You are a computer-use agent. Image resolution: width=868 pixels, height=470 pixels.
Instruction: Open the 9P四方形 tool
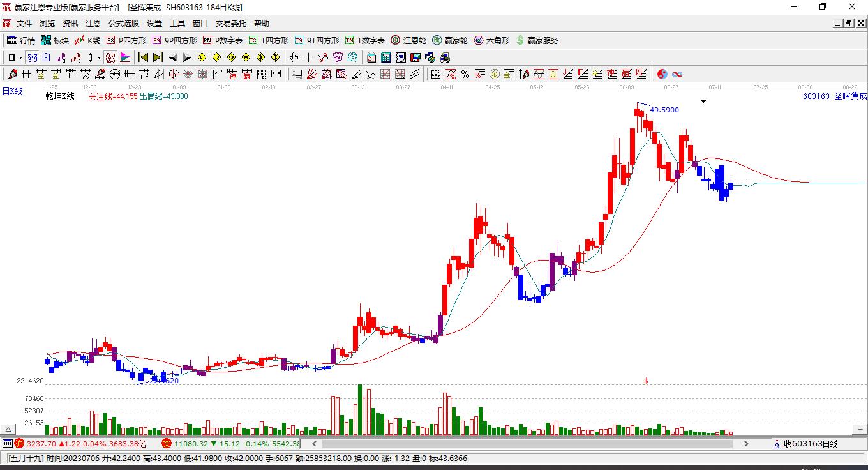(x=174, y=40)
